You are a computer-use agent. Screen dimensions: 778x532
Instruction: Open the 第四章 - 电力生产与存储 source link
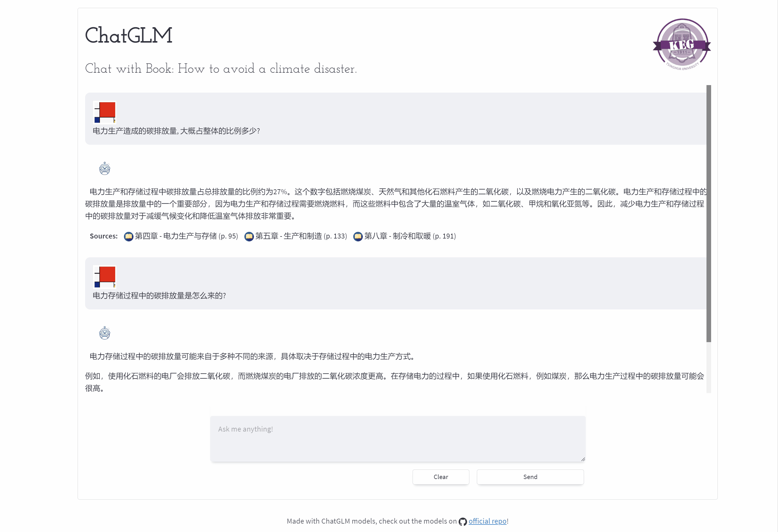point(186,236)
